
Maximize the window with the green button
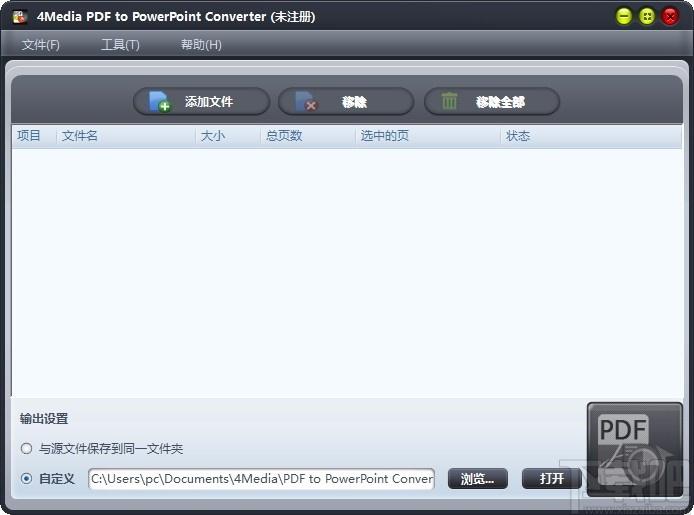pyautogui.click(x=647, y=17)
